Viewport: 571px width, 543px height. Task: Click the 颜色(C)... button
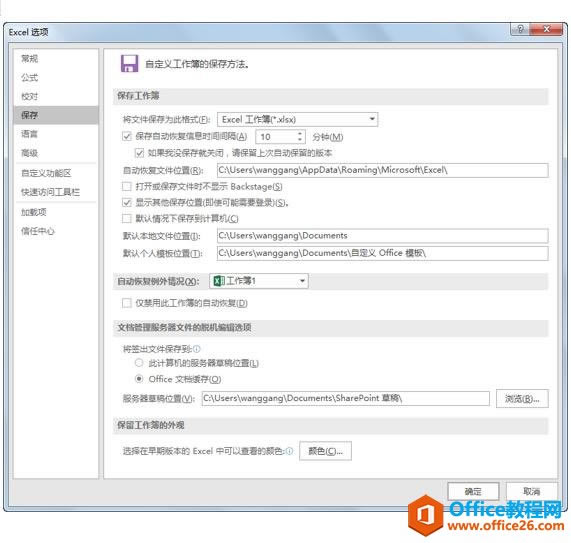point(325,451)
